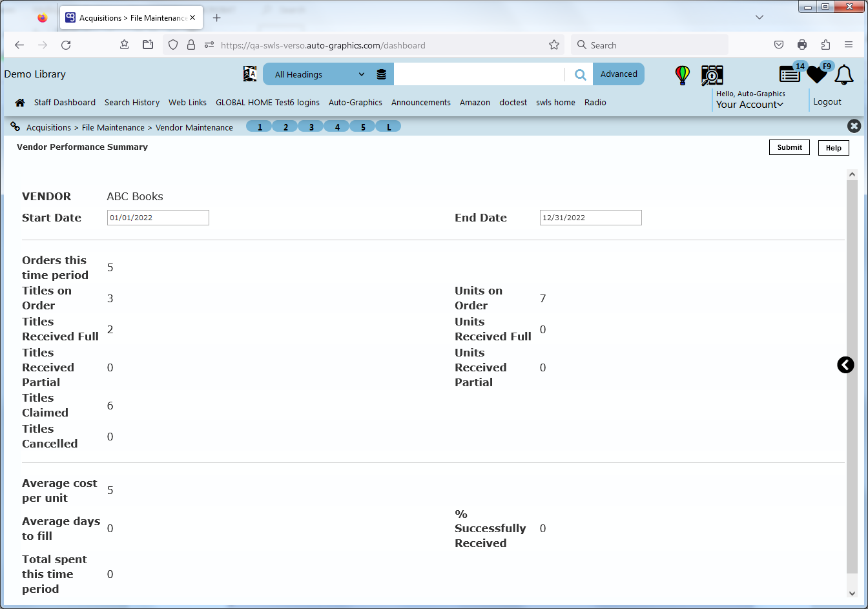Close the Vendor Maintenance panel
This screenshot has height=609, width=868.
854,126
